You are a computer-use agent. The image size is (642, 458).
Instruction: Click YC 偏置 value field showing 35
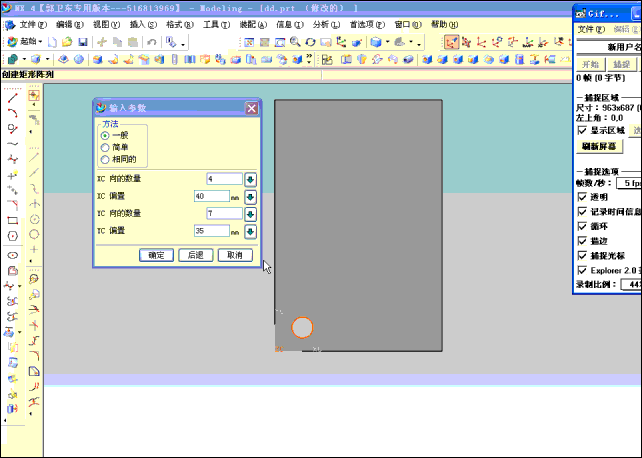(x=212, y=231)
